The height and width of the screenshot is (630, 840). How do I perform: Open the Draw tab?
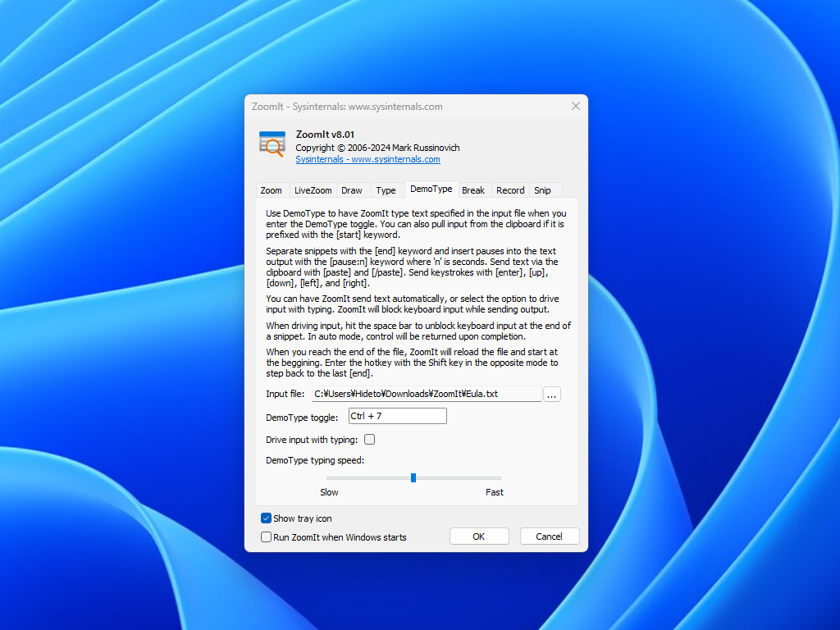[x=352, y=189]
